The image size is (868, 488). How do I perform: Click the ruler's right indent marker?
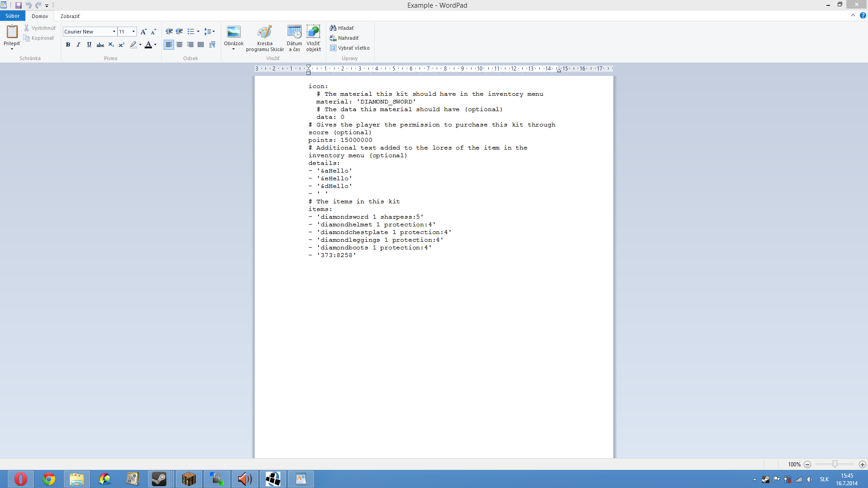[x=559, y=70]
